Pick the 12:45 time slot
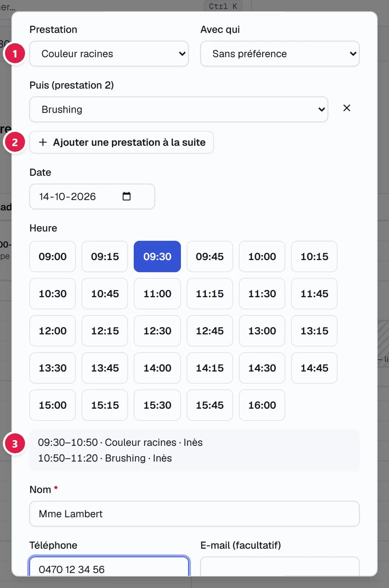389x588 pixels. 210,331
